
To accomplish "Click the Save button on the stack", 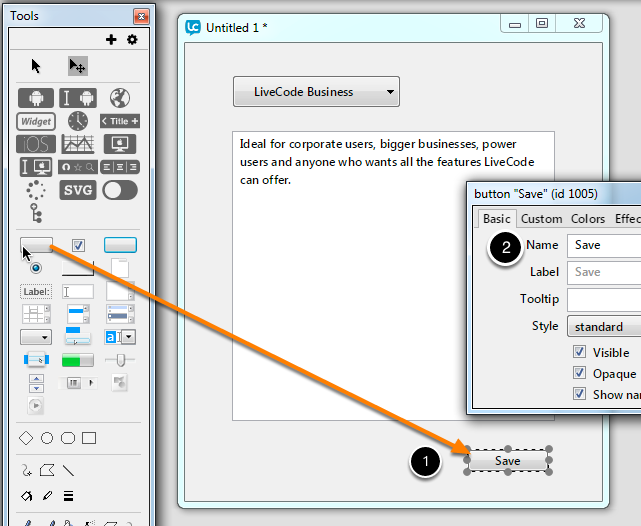I will click(508, 461).
